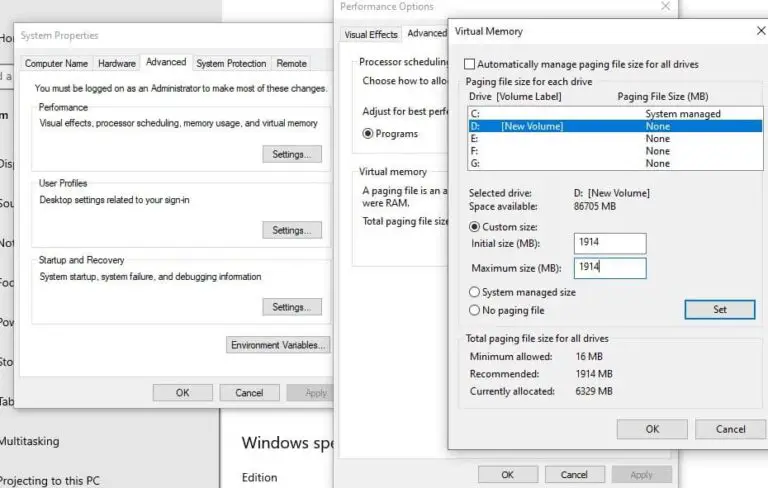Click the Initial size (MB) field
Viewport: 768px width, 488px height.
pos(610,243)
